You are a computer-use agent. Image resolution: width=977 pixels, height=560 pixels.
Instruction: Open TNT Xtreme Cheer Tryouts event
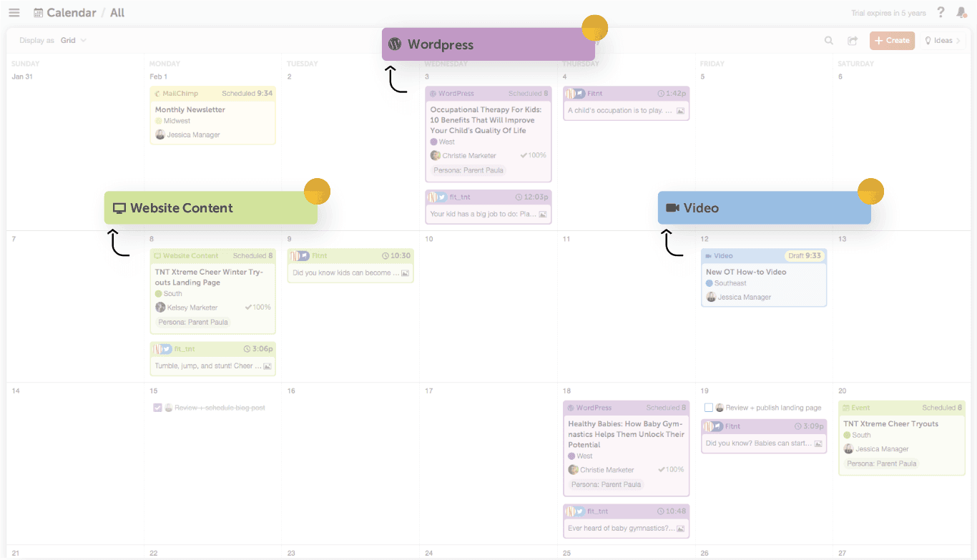[890, 424]
